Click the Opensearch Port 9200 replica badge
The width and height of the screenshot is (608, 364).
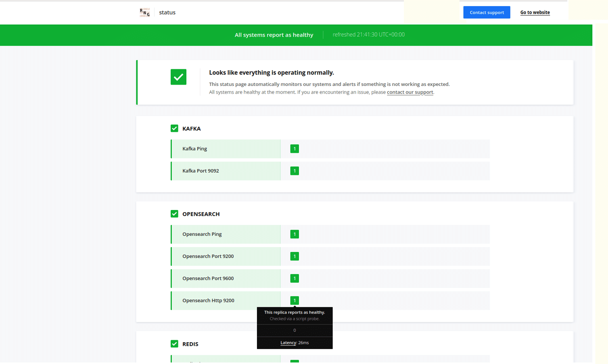pos(295,256)
